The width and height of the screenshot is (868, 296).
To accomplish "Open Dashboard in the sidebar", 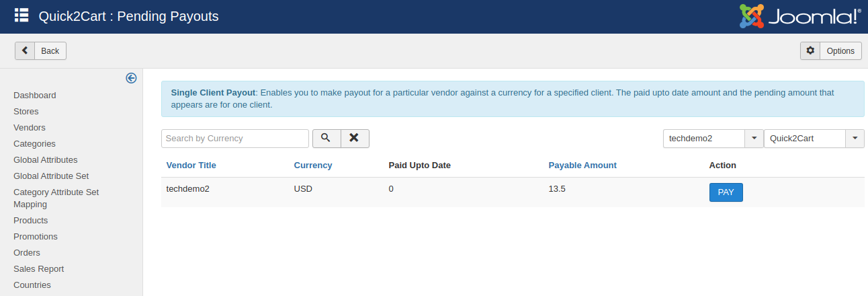I will tap(35, 95).
